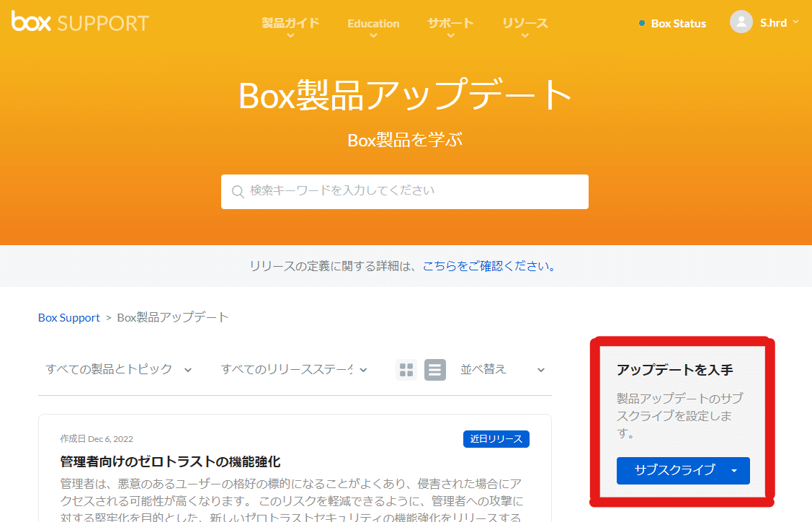This screenshot has height=522, width=812.
Task: Open the サポート menu
Action: pyautogui.click(x=450, y=22)
